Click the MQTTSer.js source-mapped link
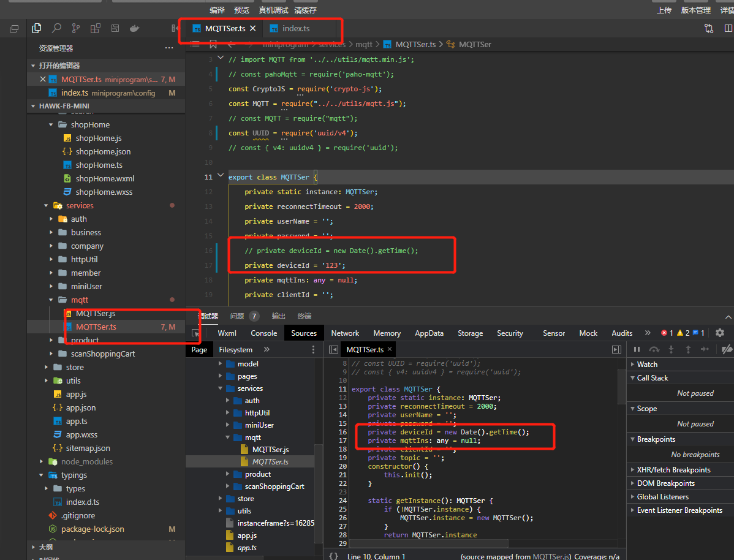734x560 pixels. (551, 556)
